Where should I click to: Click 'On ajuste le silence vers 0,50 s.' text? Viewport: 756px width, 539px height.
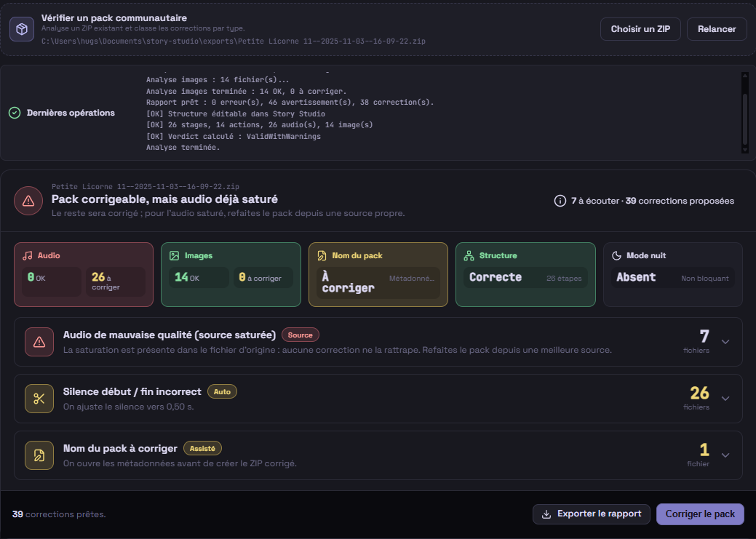128,407
